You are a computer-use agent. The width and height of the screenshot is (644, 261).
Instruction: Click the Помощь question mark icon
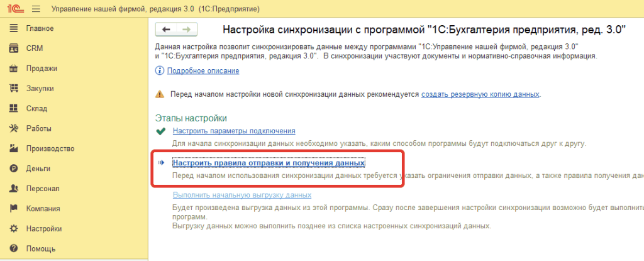[x=14, y=248]
